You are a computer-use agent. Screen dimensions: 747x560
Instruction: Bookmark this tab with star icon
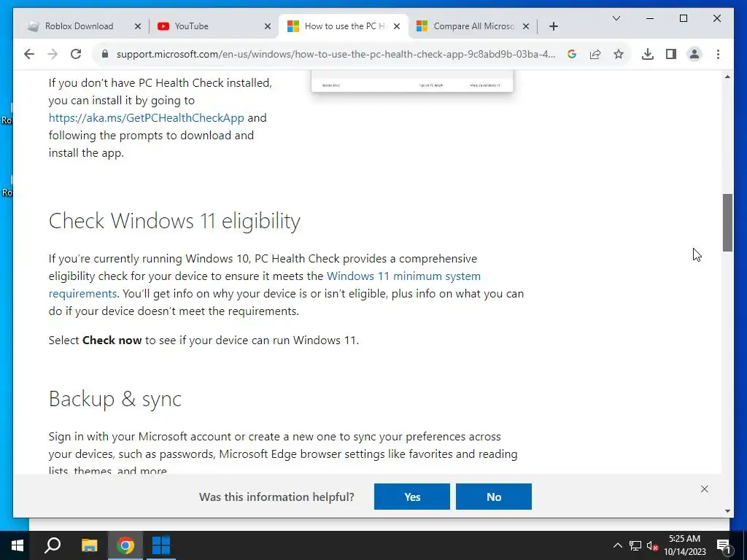click(619, 54)
